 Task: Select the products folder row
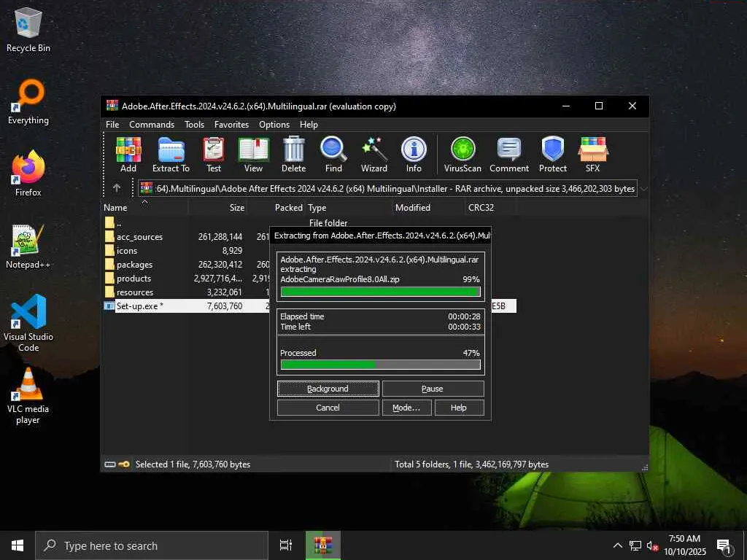187,278
